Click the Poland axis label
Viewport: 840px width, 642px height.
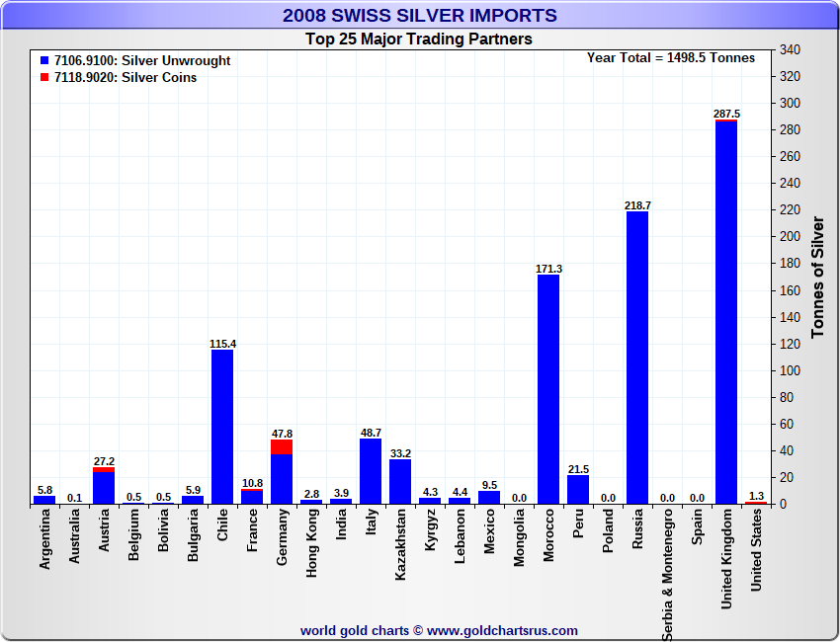point(608,530)
